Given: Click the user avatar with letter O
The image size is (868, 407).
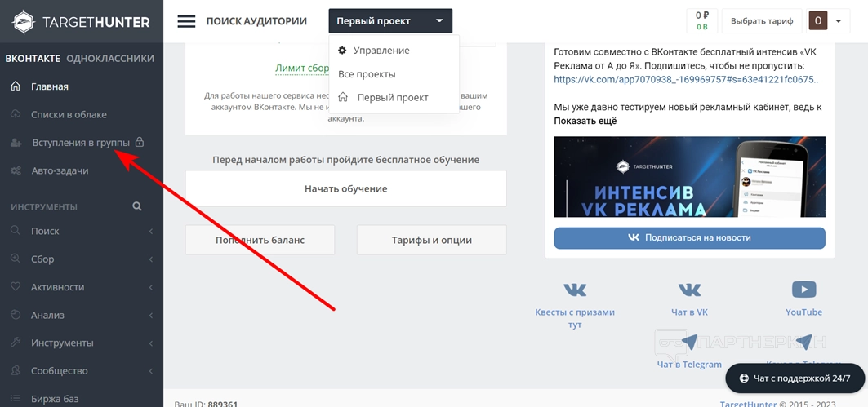Looking at the screenshot, I should point(818,21).
